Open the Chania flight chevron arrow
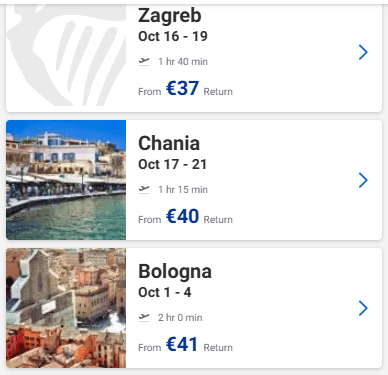 tap(363, 180)
